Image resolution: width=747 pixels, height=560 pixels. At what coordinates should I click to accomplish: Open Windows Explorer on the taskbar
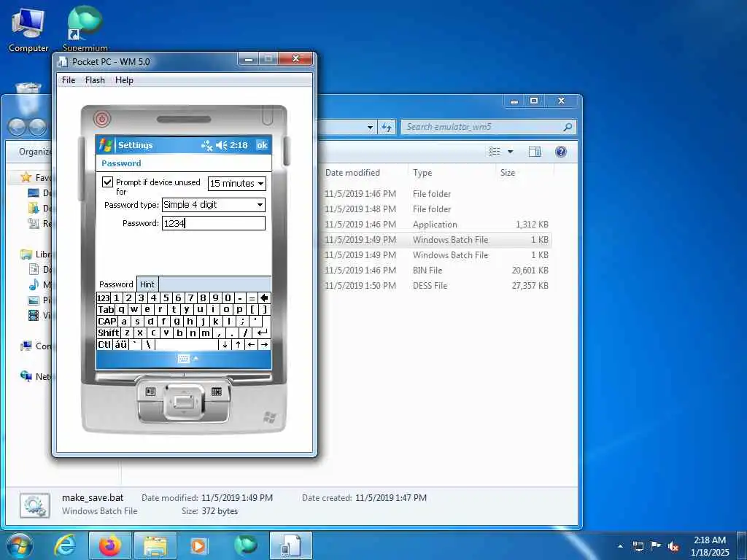[x=155, y=545]
